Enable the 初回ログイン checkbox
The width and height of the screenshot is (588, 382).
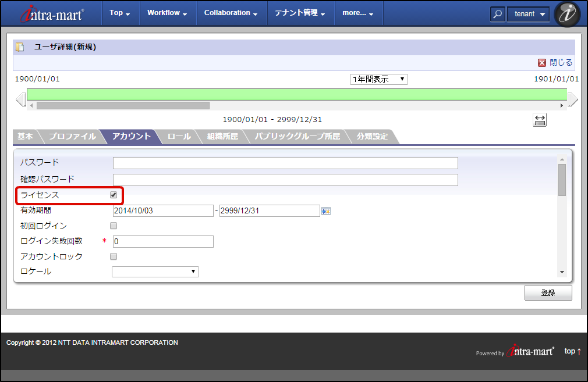[114, 226]
